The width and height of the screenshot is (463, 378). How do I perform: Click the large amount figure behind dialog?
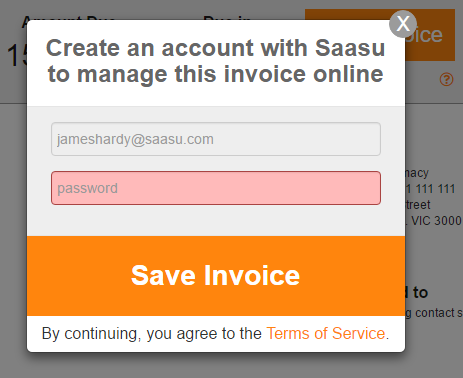(16, 56)
